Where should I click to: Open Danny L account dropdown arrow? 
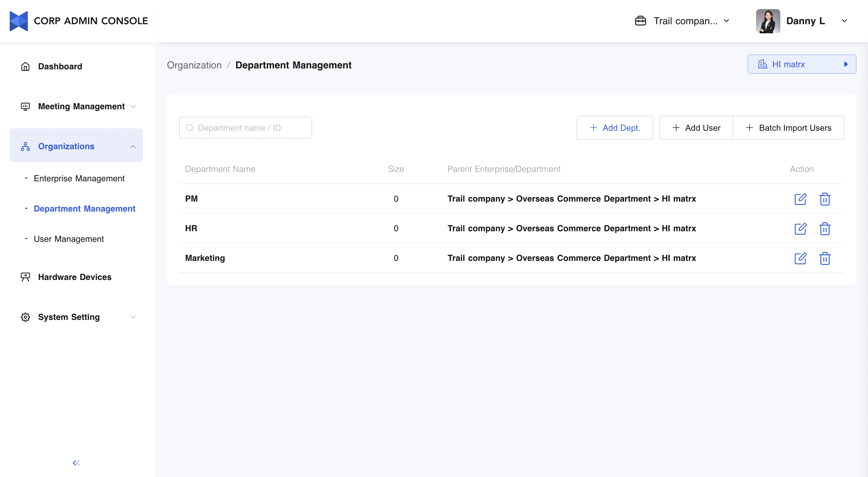pyautogui.click(x=844, y=21)
